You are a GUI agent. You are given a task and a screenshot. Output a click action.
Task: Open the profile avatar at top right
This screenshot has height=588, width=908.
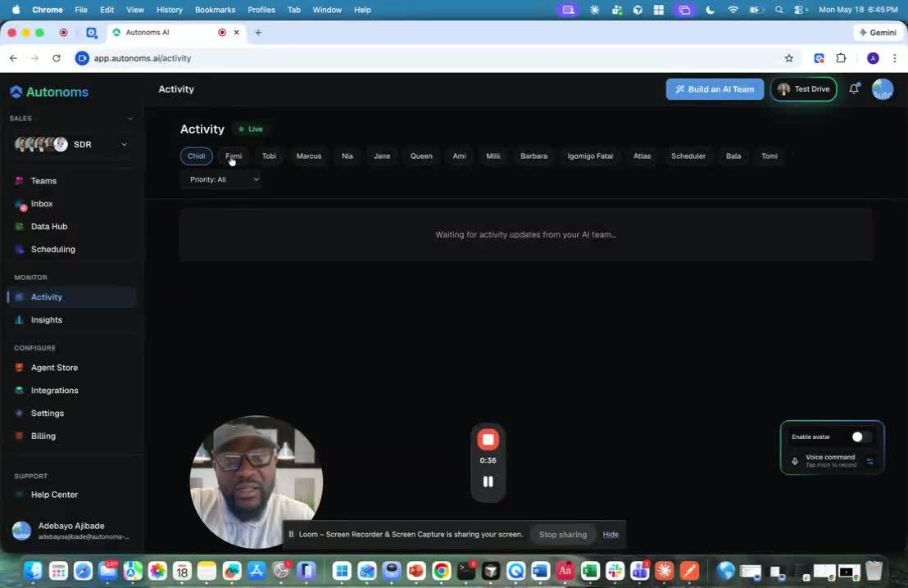(x=883, y=89)
